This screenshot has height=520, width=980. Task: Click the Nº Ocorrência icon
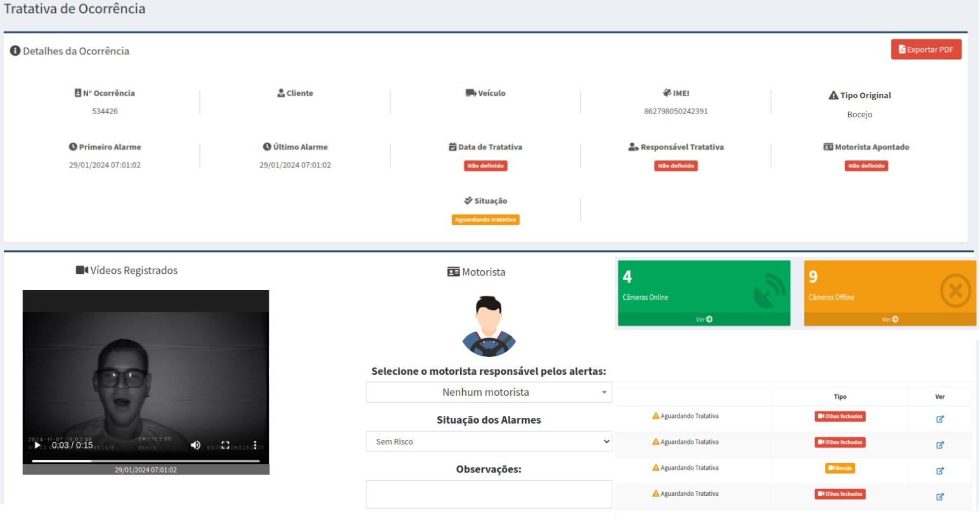[78, 93]
